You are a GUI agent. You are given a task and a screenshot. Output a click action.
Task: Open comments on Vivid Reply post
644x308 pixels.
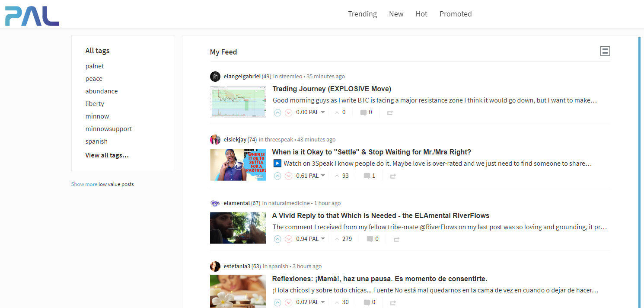click(x=373, y=239)
